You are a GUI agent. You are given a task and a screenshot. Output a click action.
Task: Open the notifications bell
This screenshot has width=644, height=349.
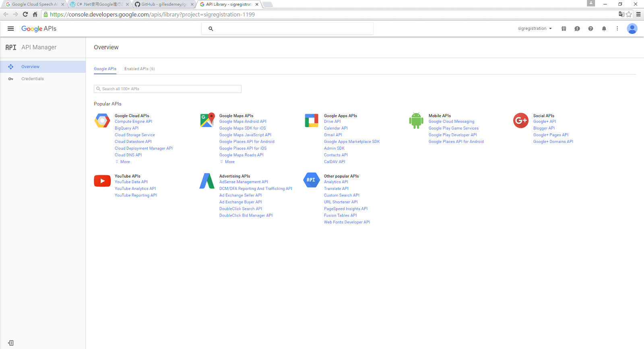[x=604, y=29]
